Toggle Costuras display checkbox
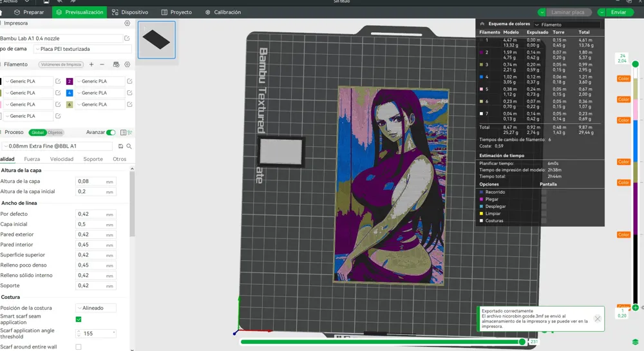The image size is (644, 351). (x=544, y=221)
